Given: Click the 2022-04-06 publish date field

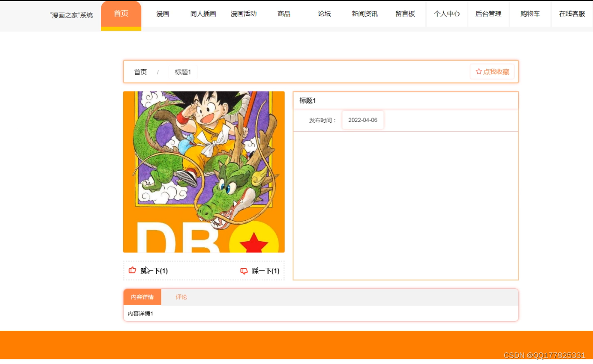Looking at the screenshot, I should tap(363, 120).
